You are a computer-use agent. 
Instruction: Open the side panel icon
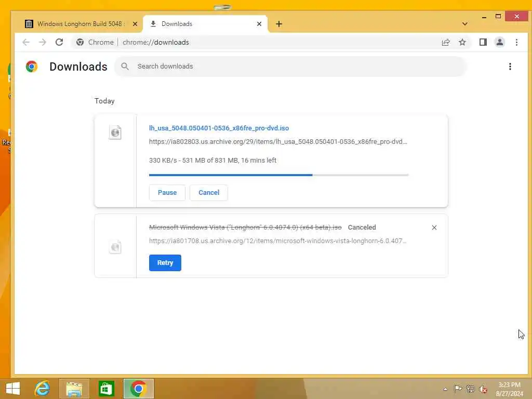tap(483, 42)
